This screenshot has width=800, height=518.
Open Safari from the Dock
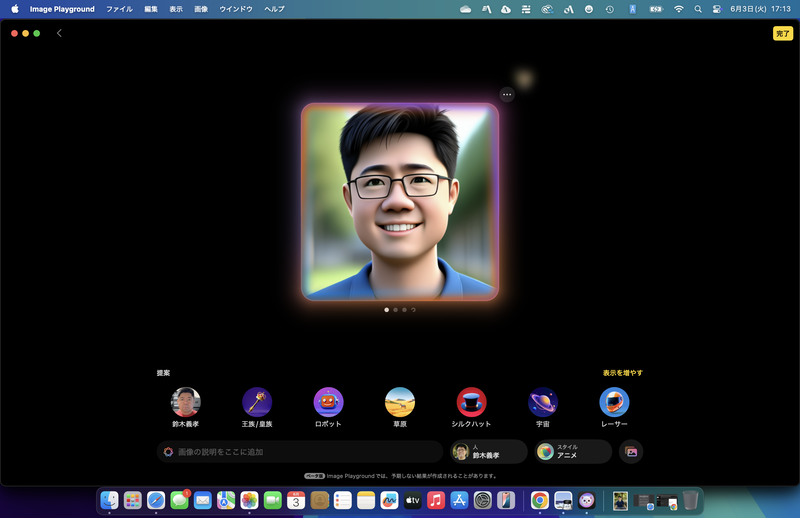[156, 501]
